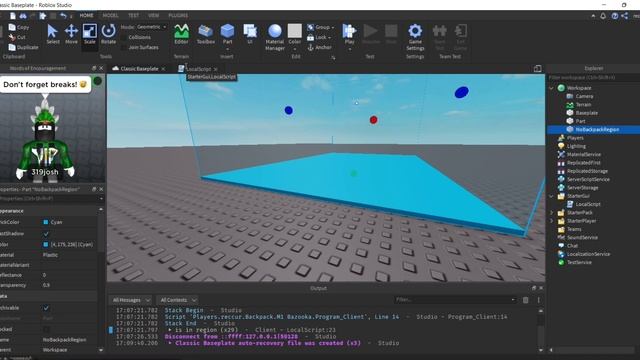The image size is (640, 360).
Task: Close the Classic Baseplate tab
Action: [x=163, y=69]
